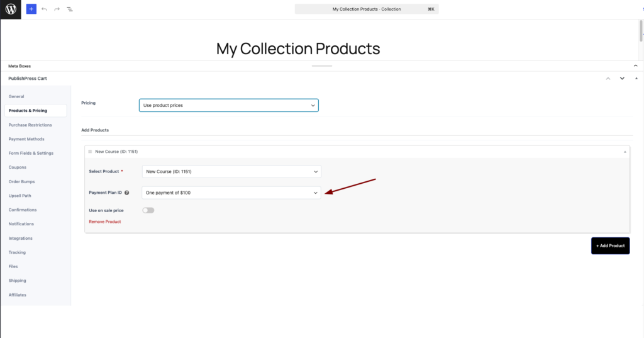Open the Upsell Path tab

(x=19, y=196)
